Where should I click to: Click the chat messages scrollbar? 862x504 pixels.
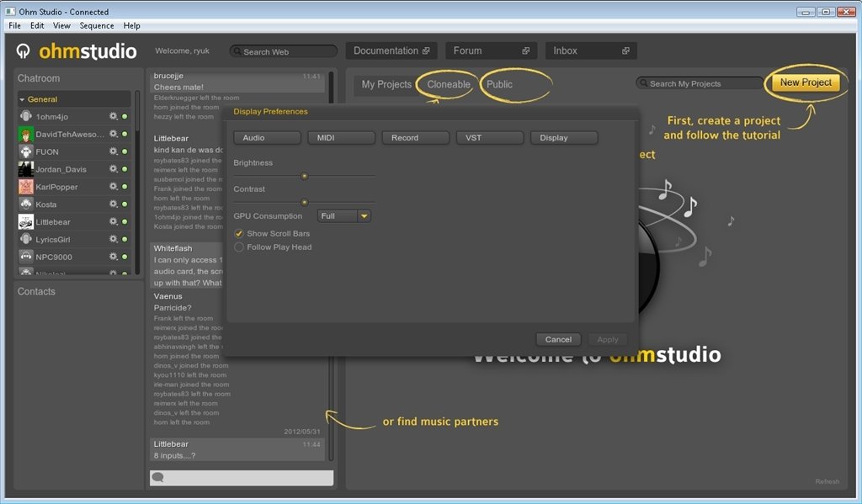(x=331, y=266)
